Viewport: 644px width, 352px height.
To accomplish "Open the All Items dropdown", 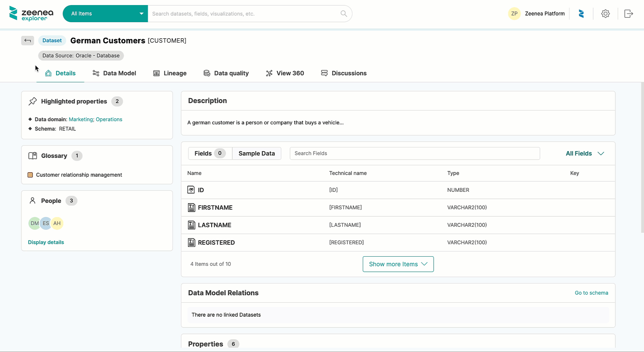I will tap(105, 14).
